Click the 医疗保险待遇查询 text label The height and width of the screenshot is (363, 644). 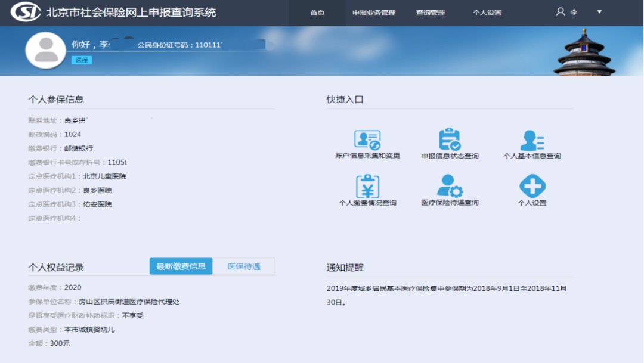[450, 203]
